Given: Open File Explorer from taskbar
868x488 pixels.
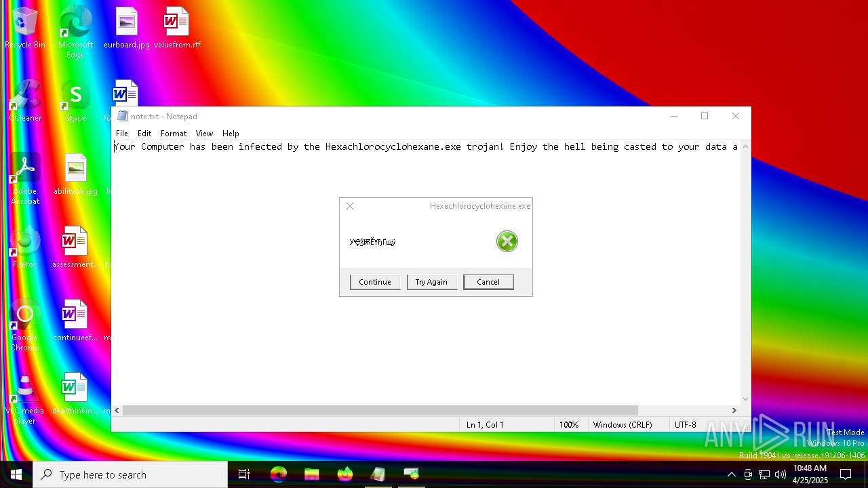Looking at the screenshot, I should 312,474.
